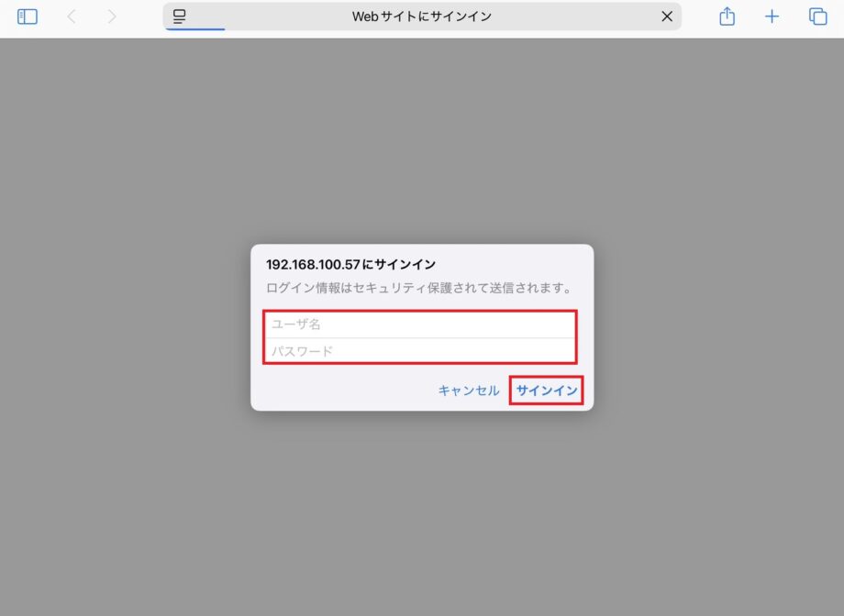This screenshot has height=616, width=844.
Task: Click blank dialog area left of キャンセル
Action: tap(339, 390)
